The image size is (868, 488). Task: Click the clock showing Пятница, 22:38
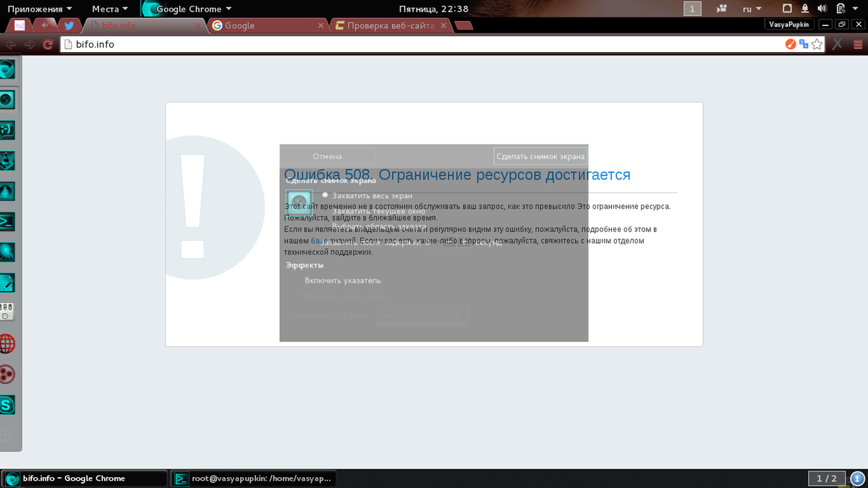click(434, 9)
